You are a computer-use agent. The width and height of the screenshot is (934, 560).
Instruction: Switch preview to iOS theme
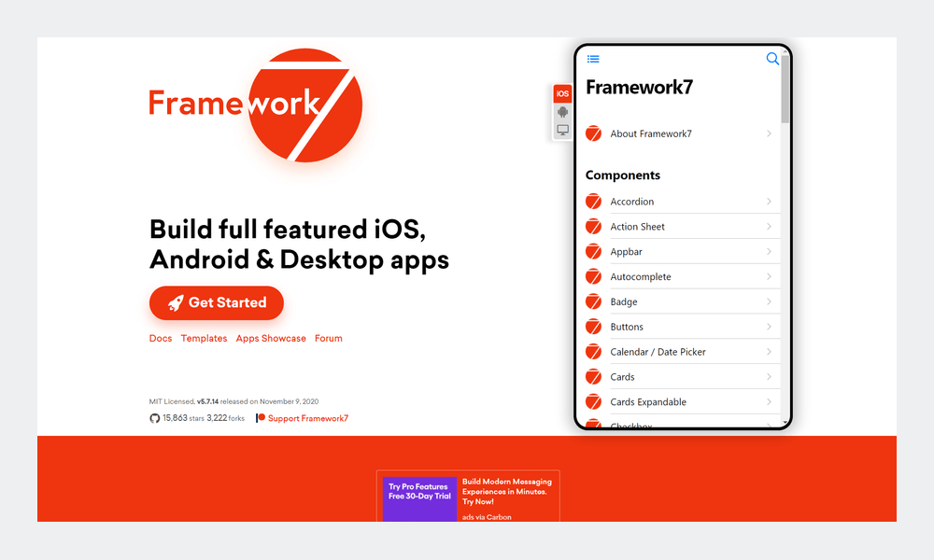pyautogui.click(x=562, y=93)
